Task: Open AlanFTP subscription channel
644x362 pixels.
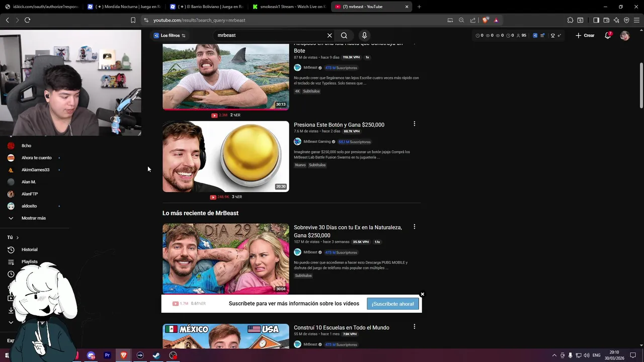Action: pyautogui.click(x=30, y=194)
